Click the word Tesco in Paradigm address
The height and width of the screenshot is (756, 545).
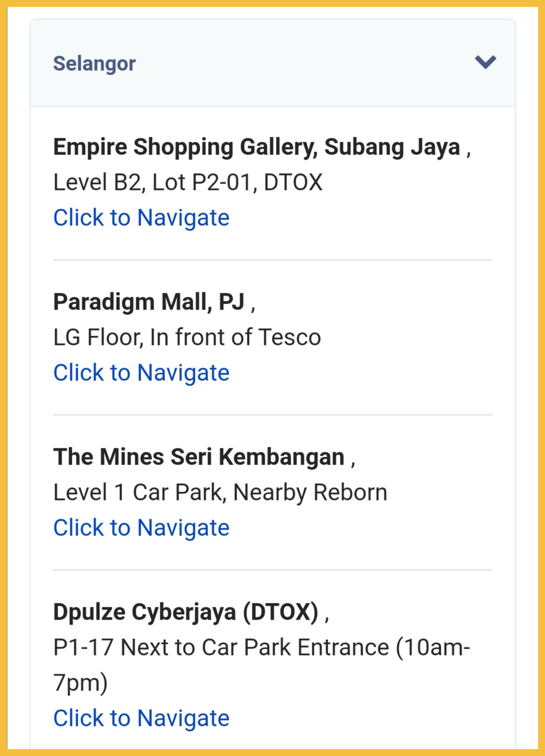point(289,337)
